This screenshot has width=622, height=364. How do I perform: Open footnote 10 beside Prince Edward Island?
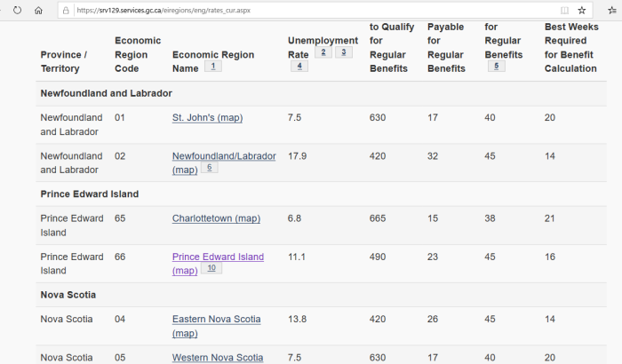point(211,268)
